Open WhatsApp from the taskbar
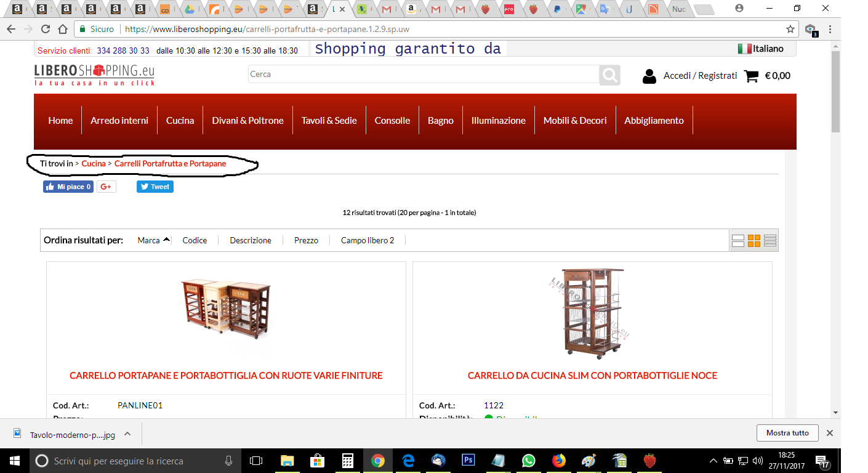Viewport: 868px width, 473px height. [529, 461]
